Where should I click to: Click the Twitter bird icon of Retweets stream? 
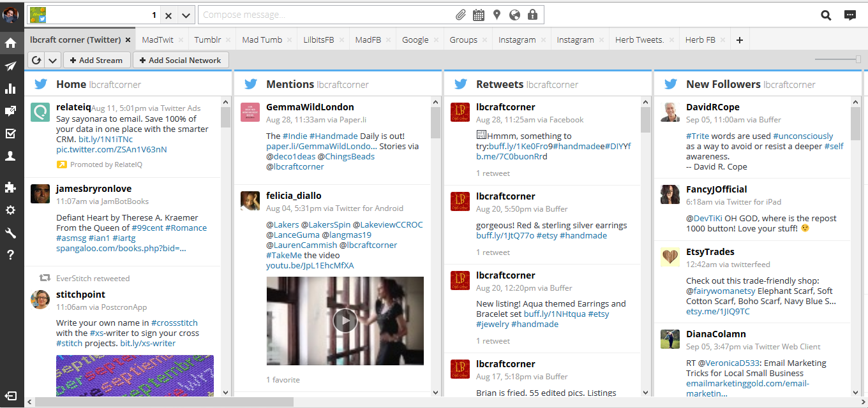[460, 84]
